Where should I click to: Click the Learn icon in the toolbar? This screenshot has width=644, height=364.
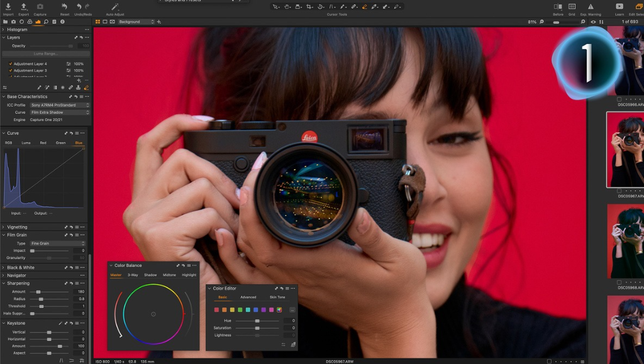click(x=619, y=6)
